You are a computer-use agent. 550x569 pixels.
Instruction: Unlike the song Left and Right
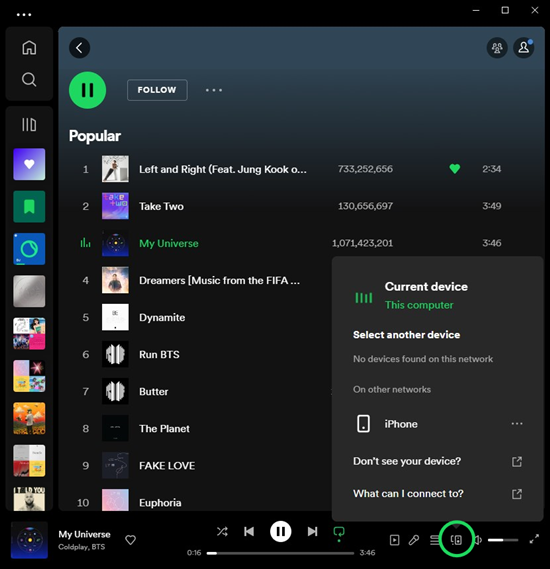pyautogui.click(x=455, y=169)
